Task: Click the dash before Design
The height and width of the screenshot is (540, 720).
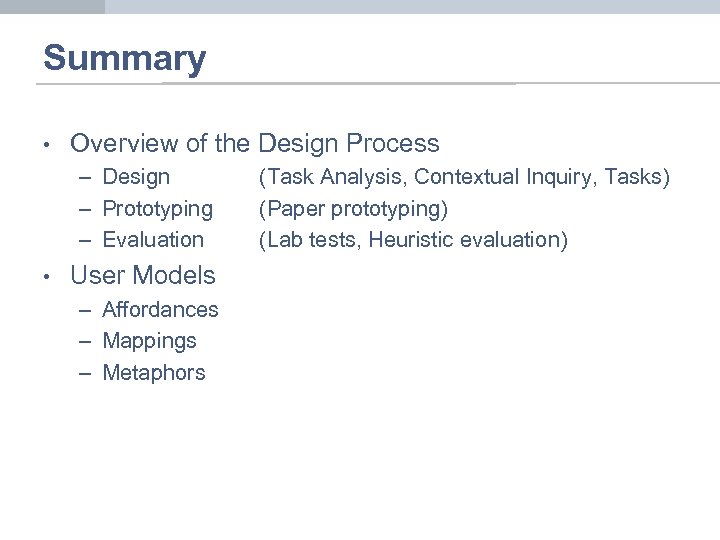Action: point(88,178)
